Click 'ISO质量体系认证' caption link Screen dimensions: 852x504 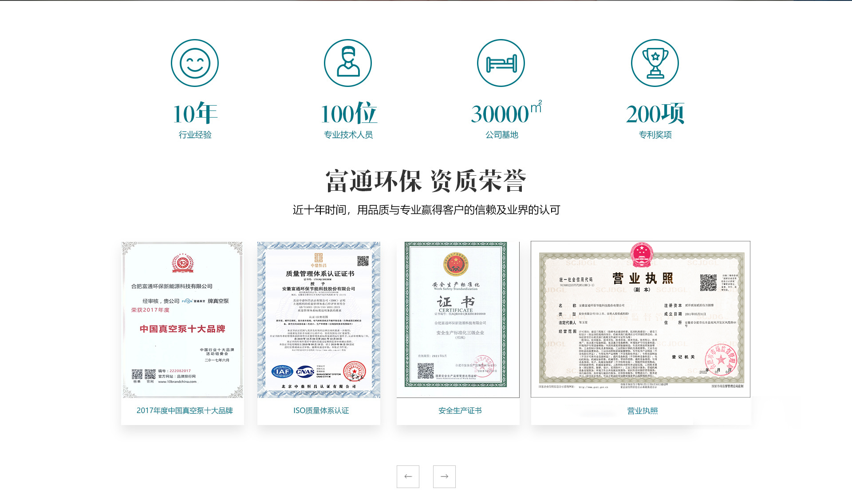tap(321, 411)
